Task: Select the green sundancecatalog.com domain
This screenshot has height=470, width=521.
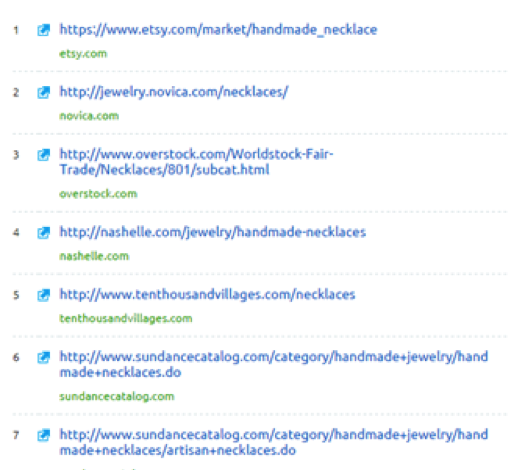Action: click(117, 396)
